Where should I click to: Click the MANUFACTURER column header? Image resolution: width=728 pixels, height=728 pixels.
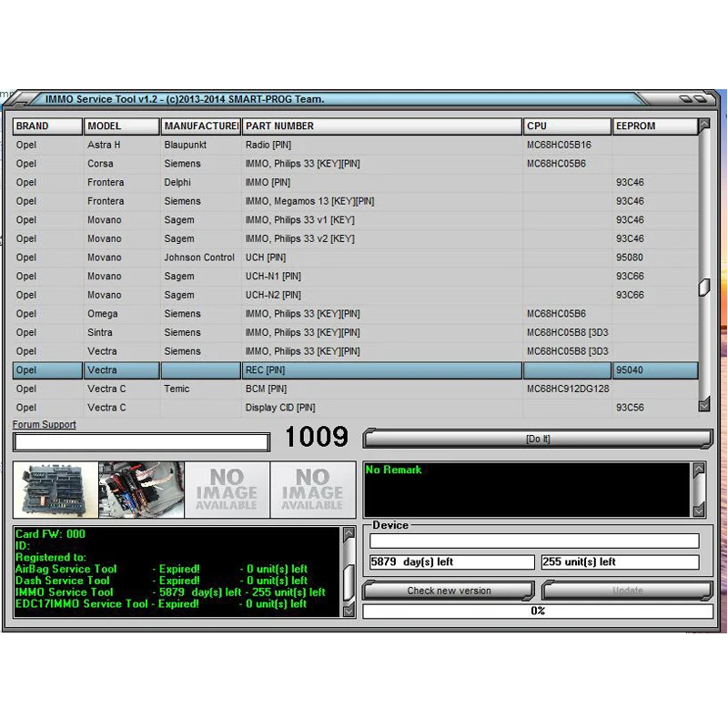pos(200,126)
